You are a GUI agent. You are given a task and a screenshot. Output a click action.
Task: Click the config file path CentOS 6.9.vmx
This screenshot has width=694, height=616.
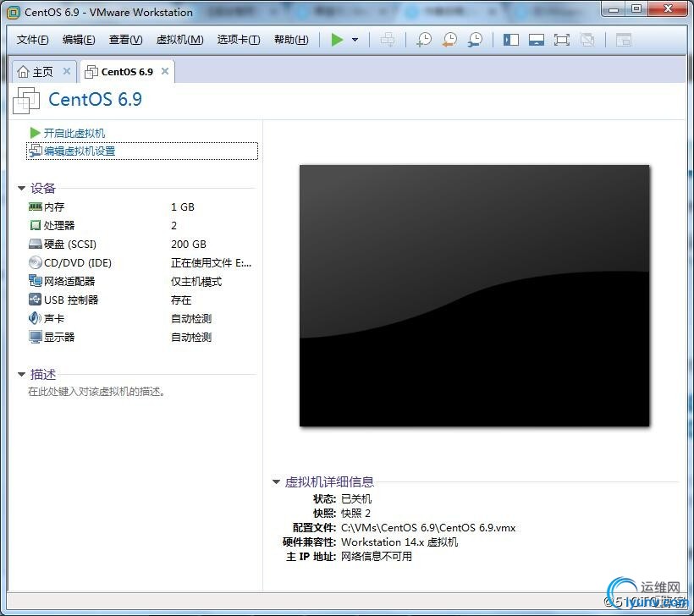(428, 528)
